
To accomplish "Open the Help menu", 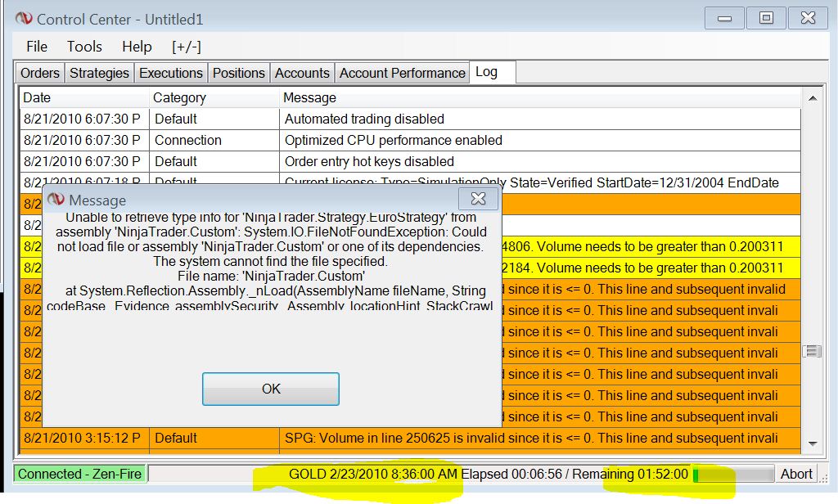I will (x=137, y=47).
